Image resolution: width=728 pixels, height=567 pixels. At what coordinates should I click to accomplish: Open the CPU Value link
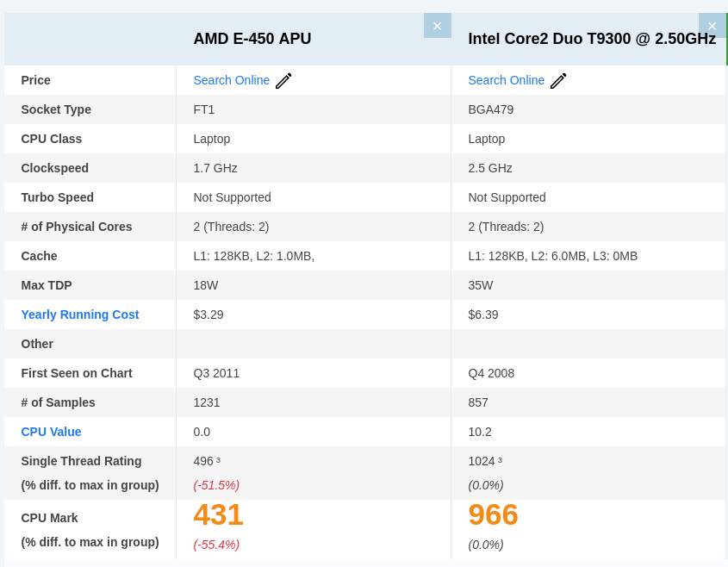click(51, 432)
